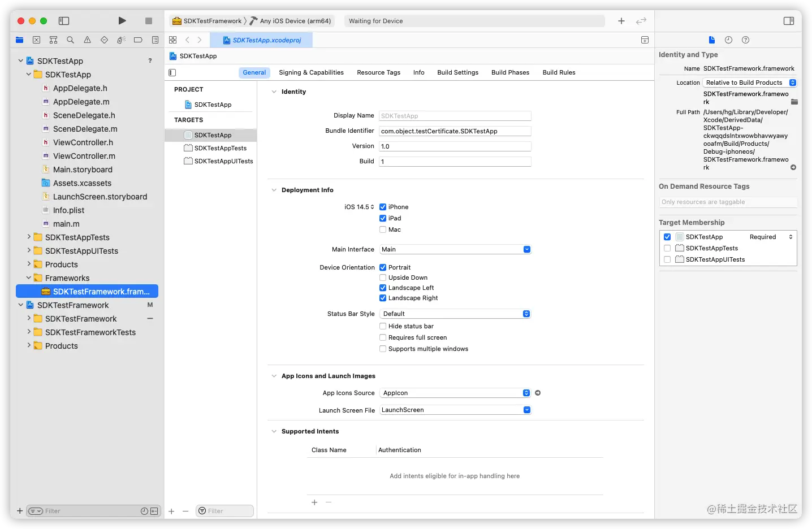
Task: Show only source-controlled files filter
Action: tap(154, 511)
